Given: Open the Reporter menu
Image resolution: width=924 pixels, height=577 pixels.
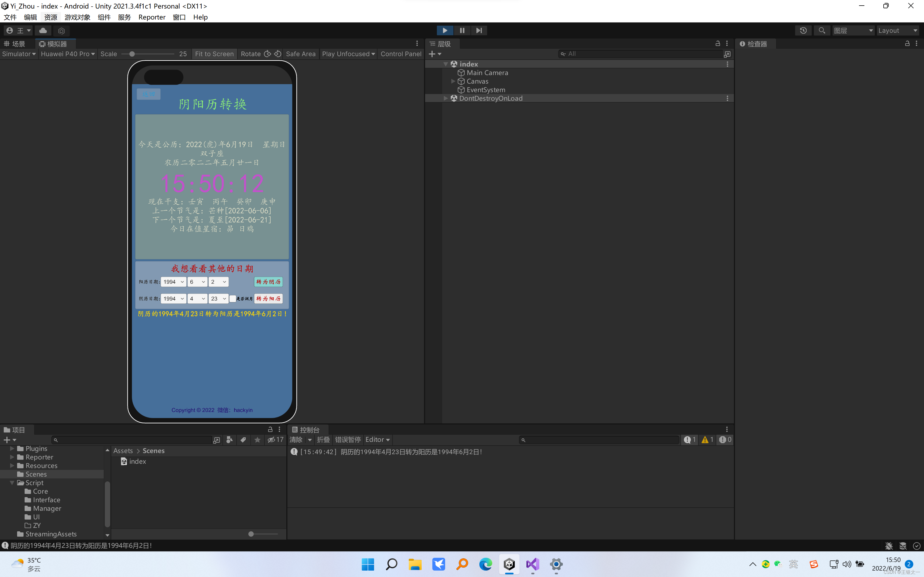Looking at the screenshot, I should tap(152, 17).
